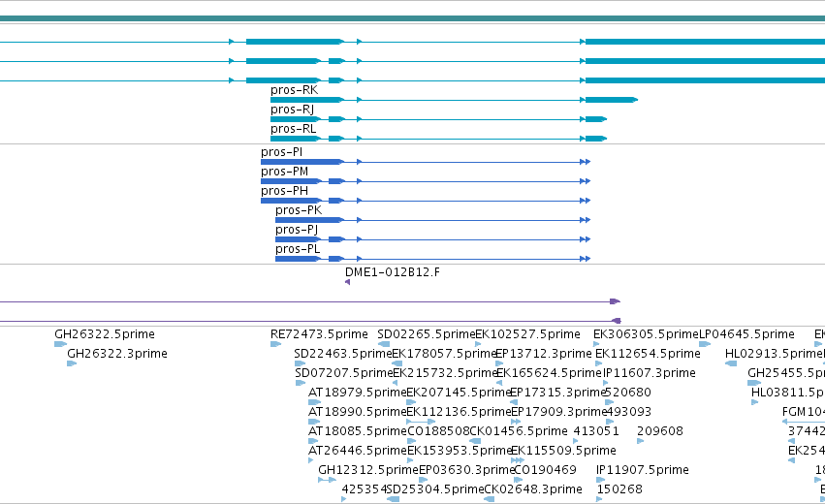Select the EK306305.5prime EST label
This screenshot has width=825, height=504.
pyautogui.click(x=646, y=334)
